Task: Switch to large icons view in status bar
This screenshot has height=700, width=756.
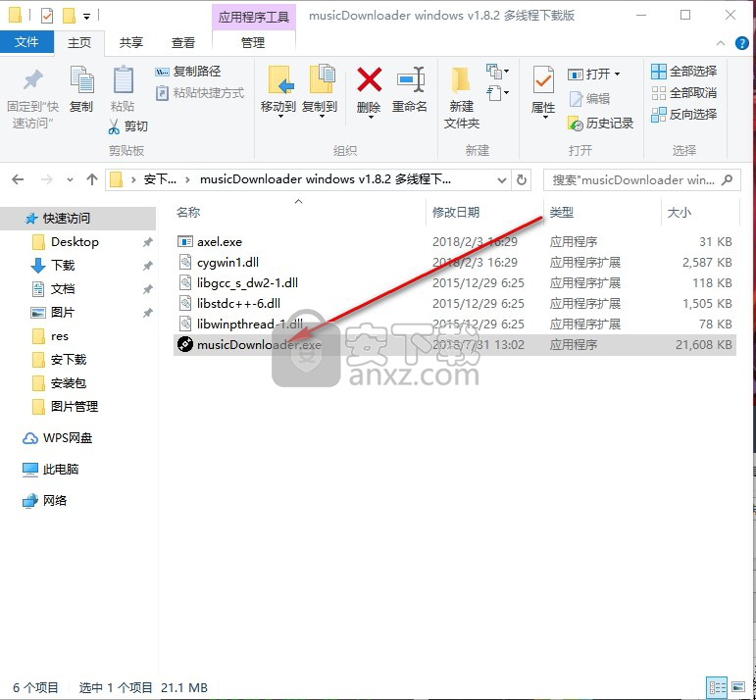Action: [x=740, y=687]
